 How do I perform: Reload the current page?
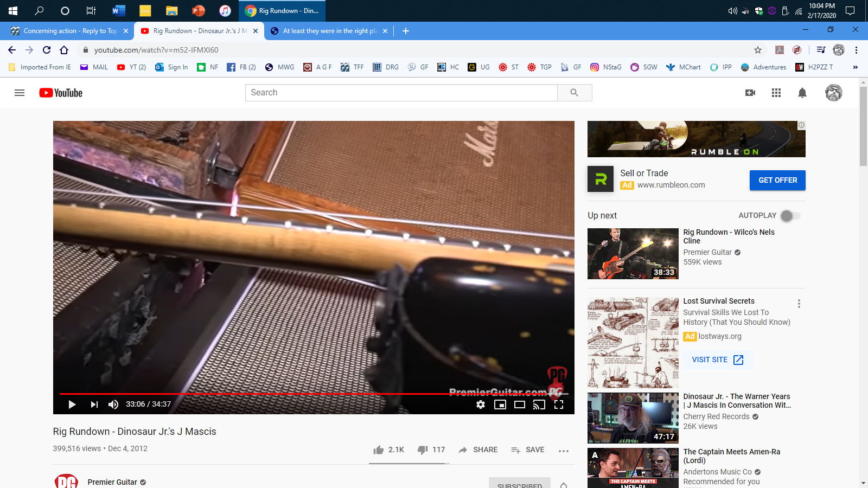tap(47, 50)
